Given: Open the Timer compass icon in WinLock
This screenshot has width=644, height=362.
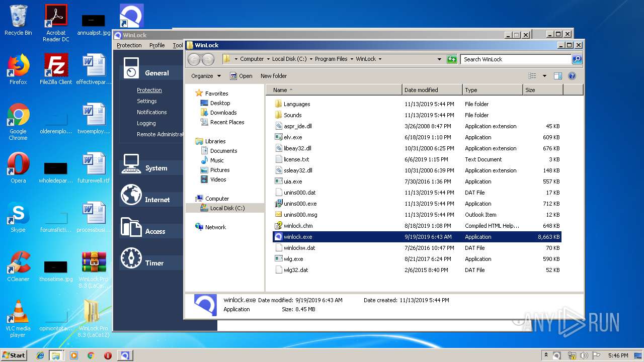Looking at the screenshot, I should tap(131, 258).
